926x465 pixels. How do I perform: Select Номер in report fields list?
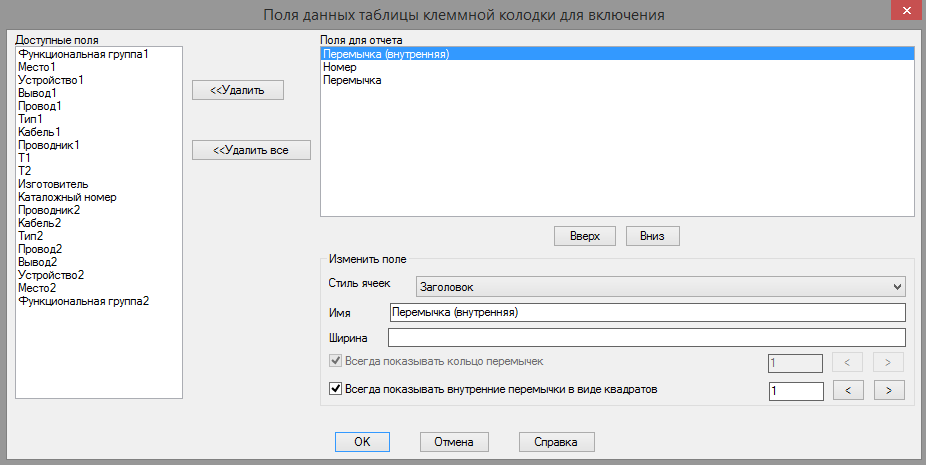click(617, 67)
